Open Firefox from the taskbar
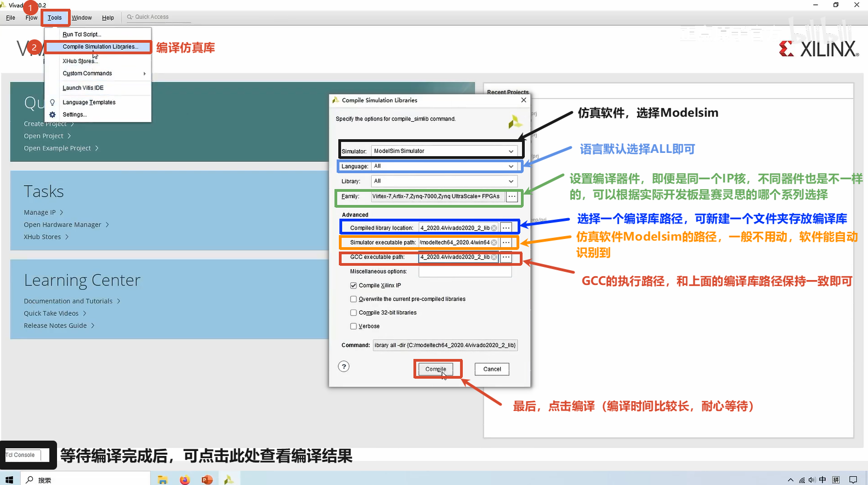 point(185,480)
